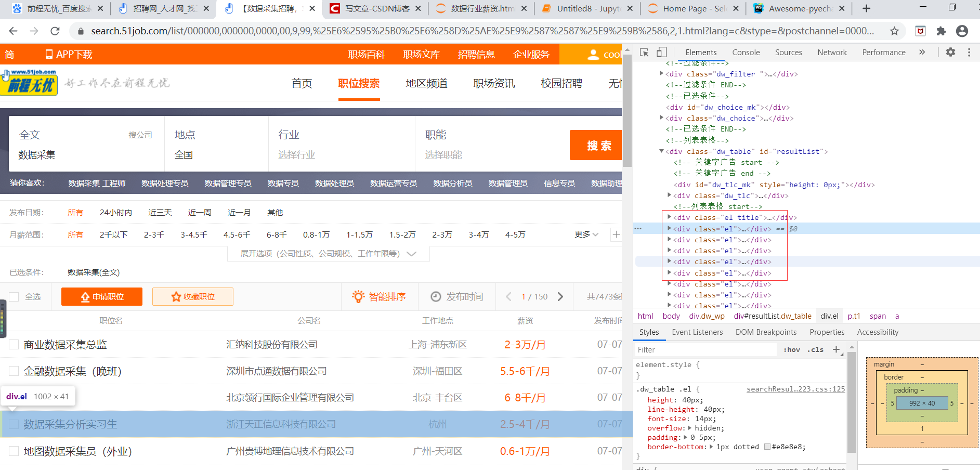
Task: Expand the border-bottom CSS property
Action: pyautogui.click(x=711, y=447)
